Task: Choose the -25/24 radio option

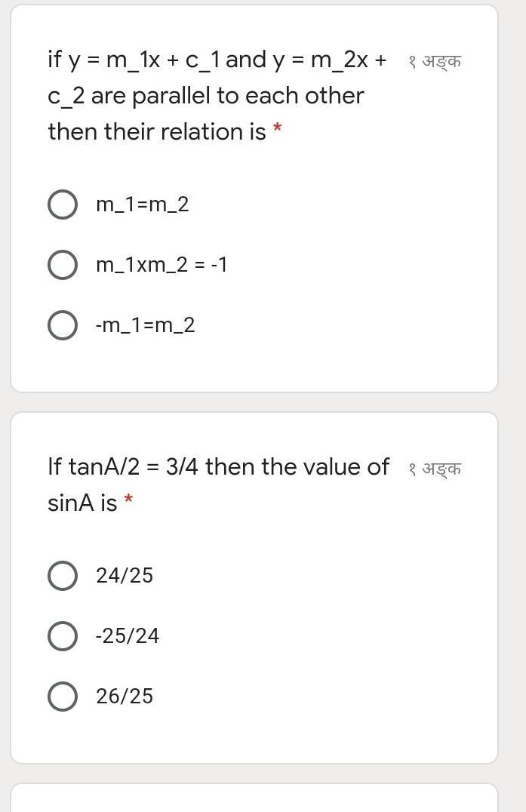Action: coord(62,636)
